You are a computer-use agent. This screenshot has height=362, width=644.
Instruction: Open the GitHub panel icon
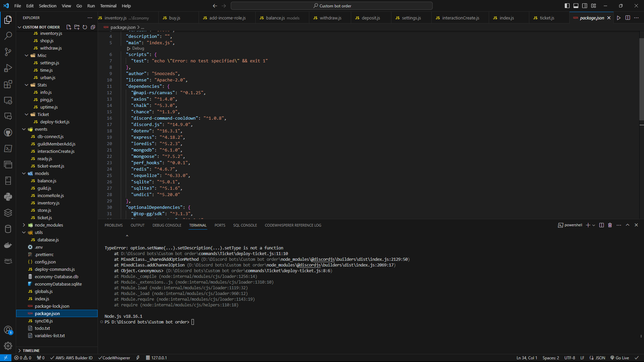click(8, 132)
